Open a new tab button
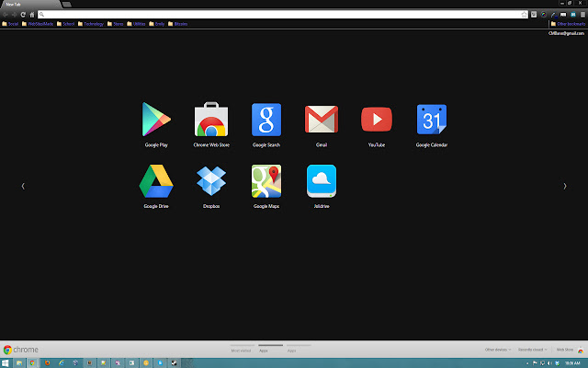Screen dimensions: 588x368 tap(67, 5)
